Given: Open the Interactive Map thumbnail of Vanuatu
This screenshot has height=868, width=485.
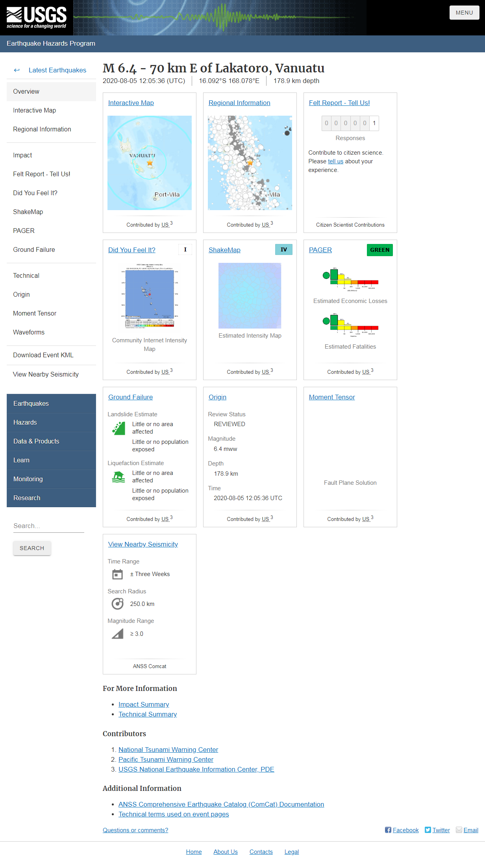Looking at the screenshot, I should [x=150, y=163].
